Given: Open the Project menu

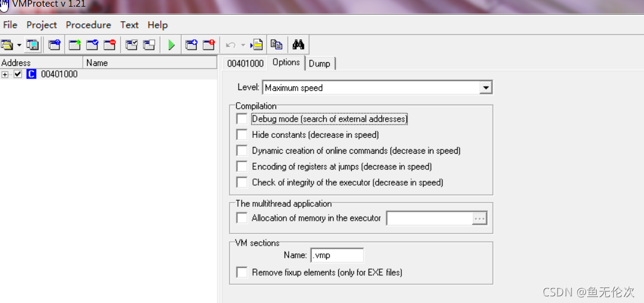Looking at the screenshot, I should click(42, 25).
